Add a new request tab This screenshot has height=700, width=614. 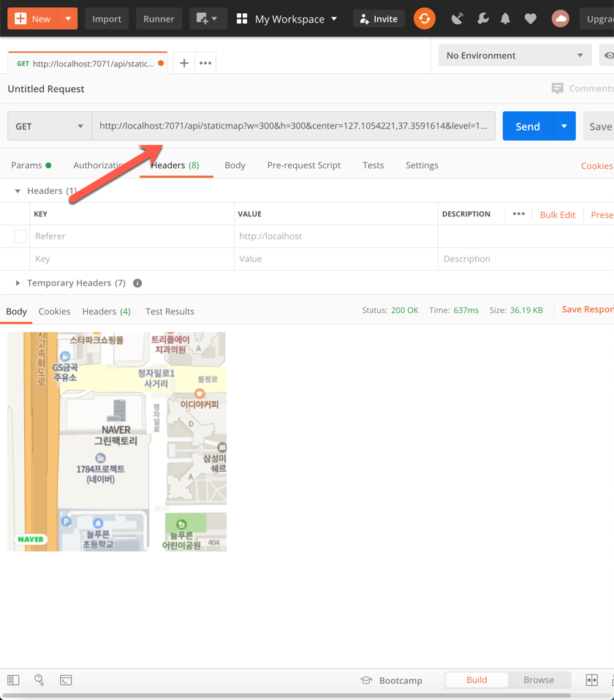pyautogui.click(x=184, y=63)
